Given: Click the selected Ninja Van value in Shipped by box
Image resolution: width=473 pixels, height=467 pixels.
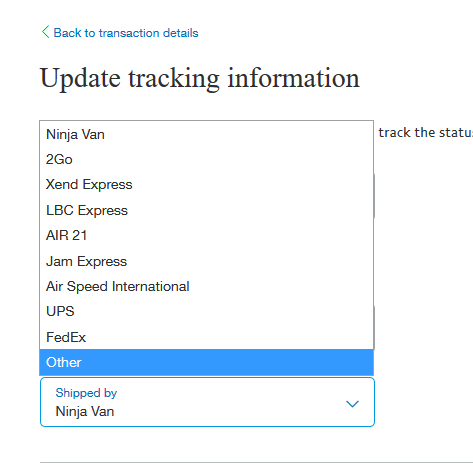Looking at the screenshot, I should [x=85, y=411].
